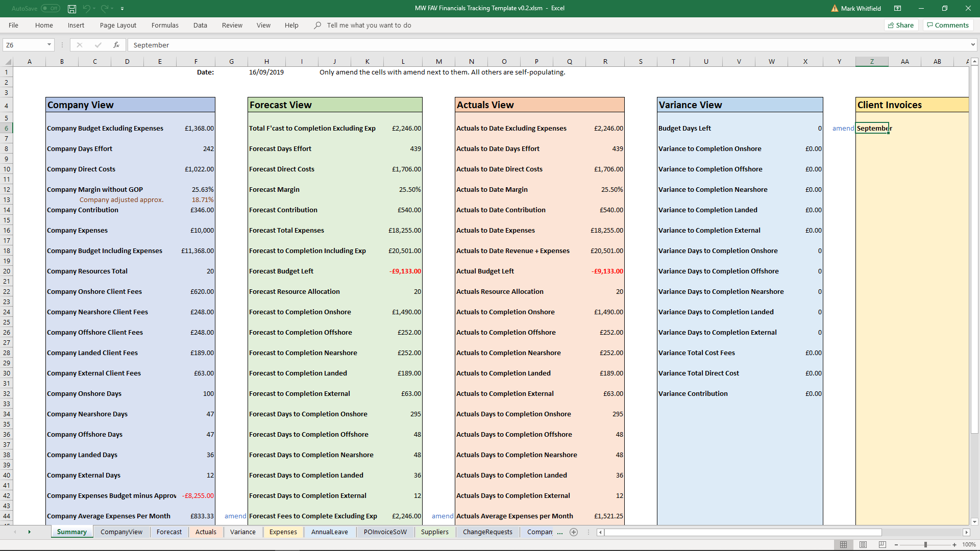Open the Formulas ribbon tab
Viewport: 980px width, 551px height.
(165, 25)
